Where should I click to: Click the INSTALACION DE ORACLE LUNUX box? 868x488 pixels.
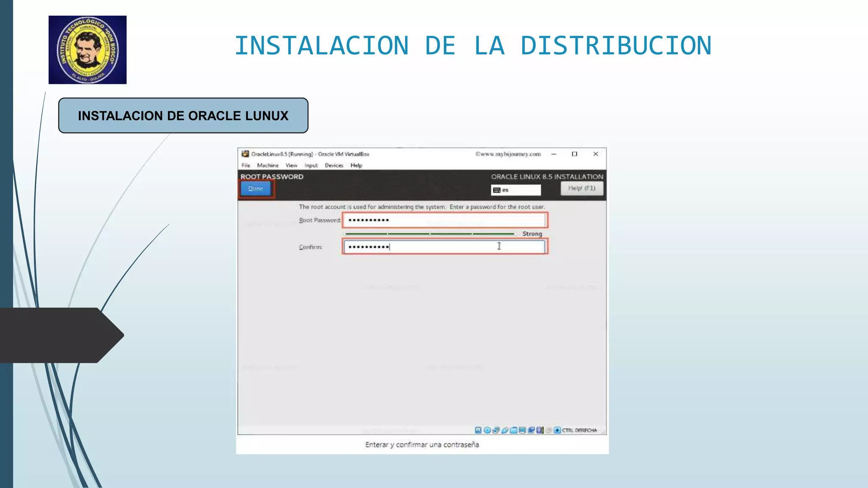pos(183,116)
